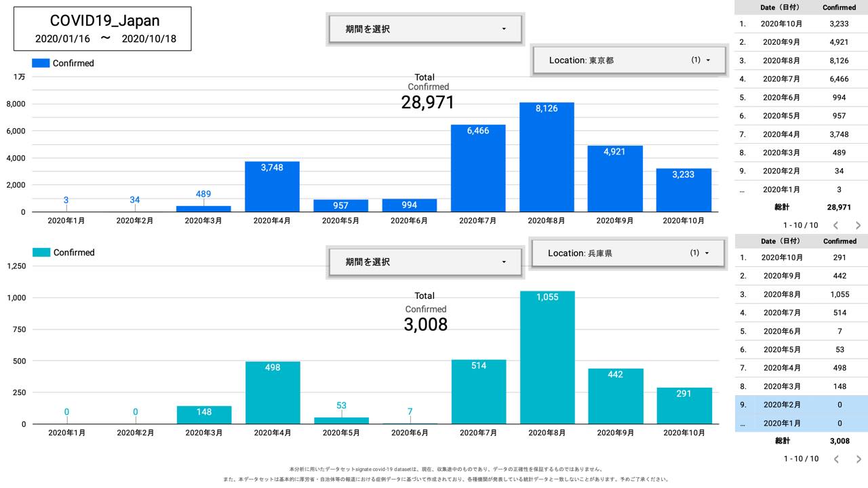Click the teal Confirmed legend swatch

[41, 252]
